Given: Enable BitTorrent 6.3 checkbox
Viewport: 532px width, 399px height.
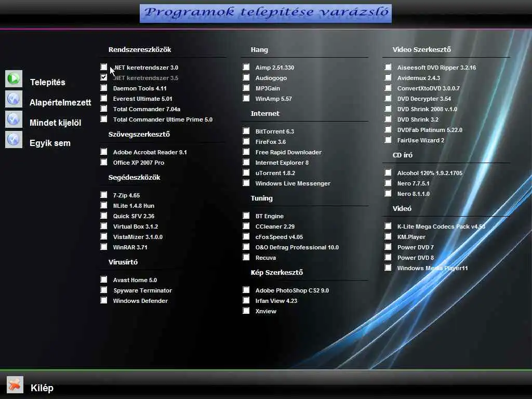Looking at the screenshot, I should pyautogui.click(x=246, y=130).
